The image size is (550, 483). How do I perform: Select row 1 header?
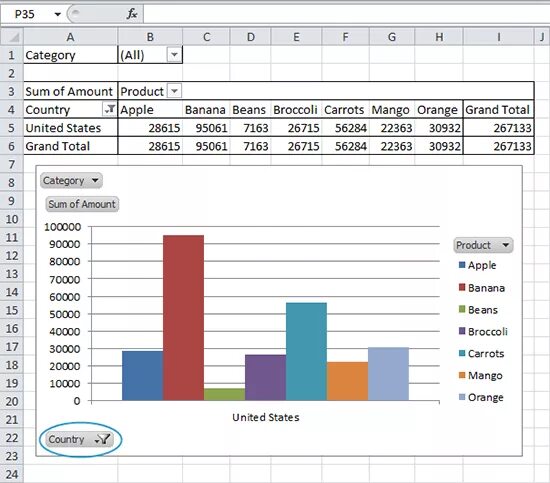[x=12, y=55]
